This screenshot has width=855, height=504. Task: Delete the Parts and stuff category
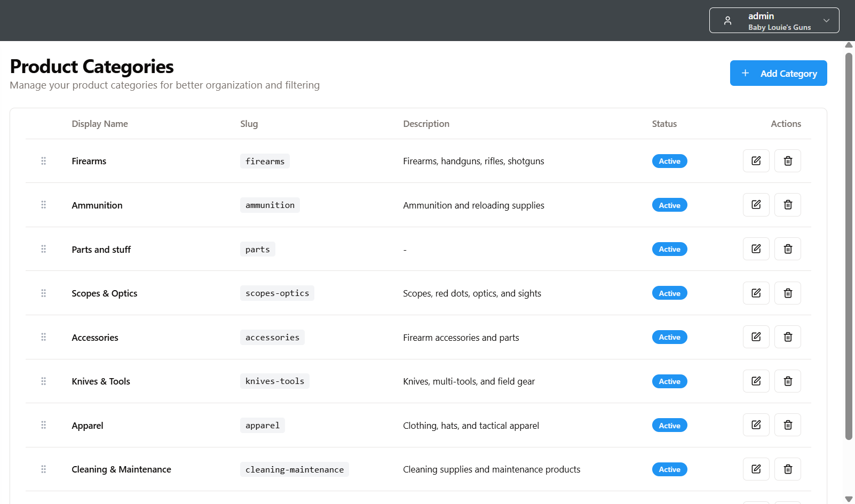pyautogui.click(x=788, y=249)
